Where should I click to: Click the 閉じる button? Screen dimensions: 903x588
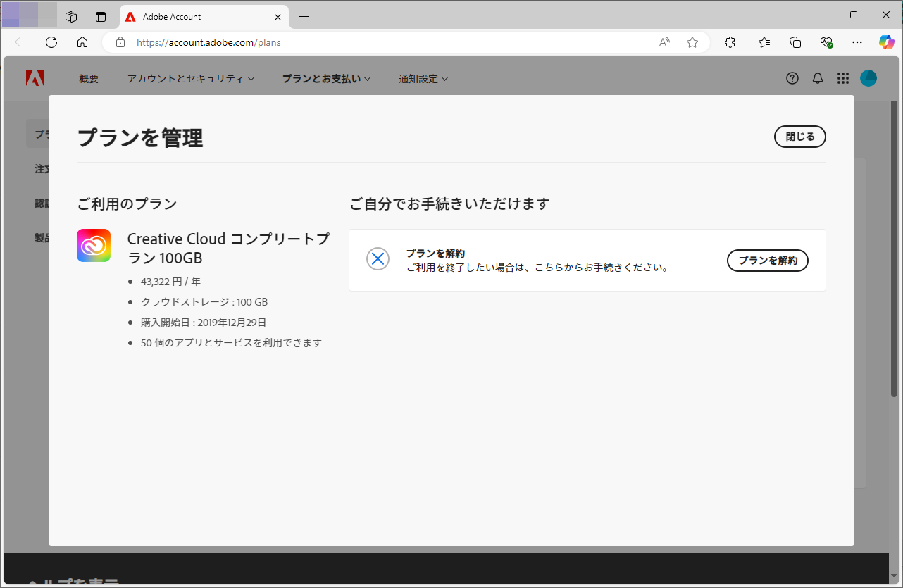tap(800, 137)
